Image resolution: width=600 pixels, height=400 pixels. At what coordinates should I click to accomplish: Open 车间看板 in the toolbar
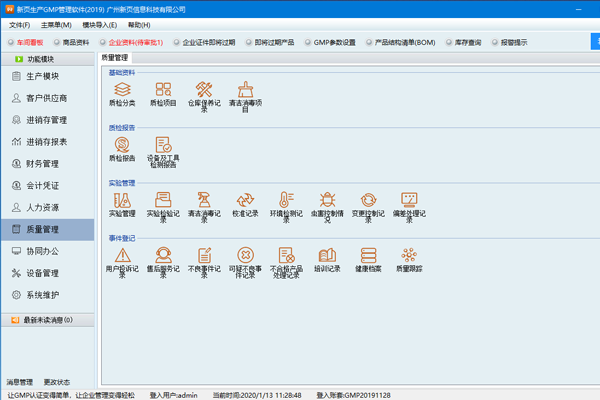26,42
